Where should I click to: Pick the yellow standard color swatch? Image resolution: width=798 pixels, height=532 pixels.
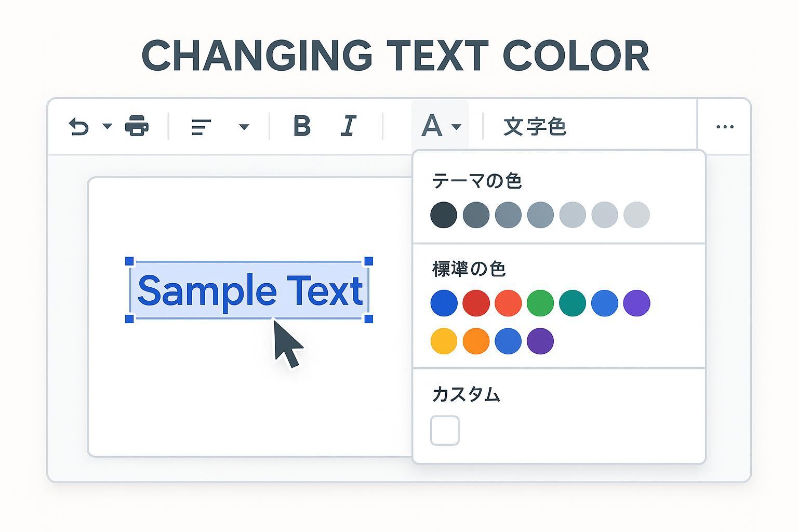(x=444, y=341)
